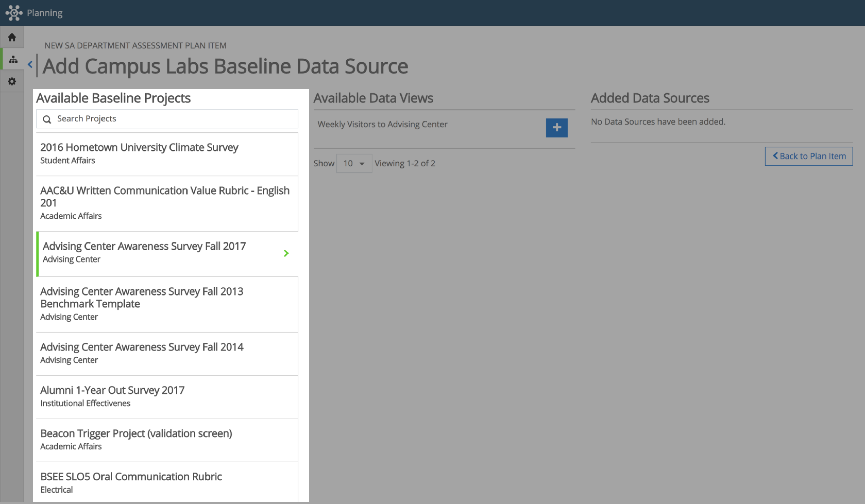Choose Advising Center Awareness Survey Fall 2013 Benchmark
The width and height of the screenshot is (865, 504).
[x=167, y=304]
